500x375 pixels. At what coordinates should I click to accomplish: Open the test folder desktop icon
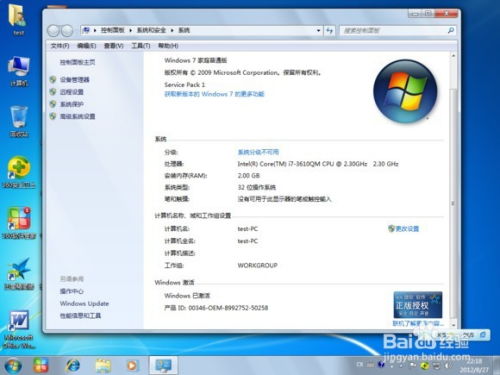18,19
